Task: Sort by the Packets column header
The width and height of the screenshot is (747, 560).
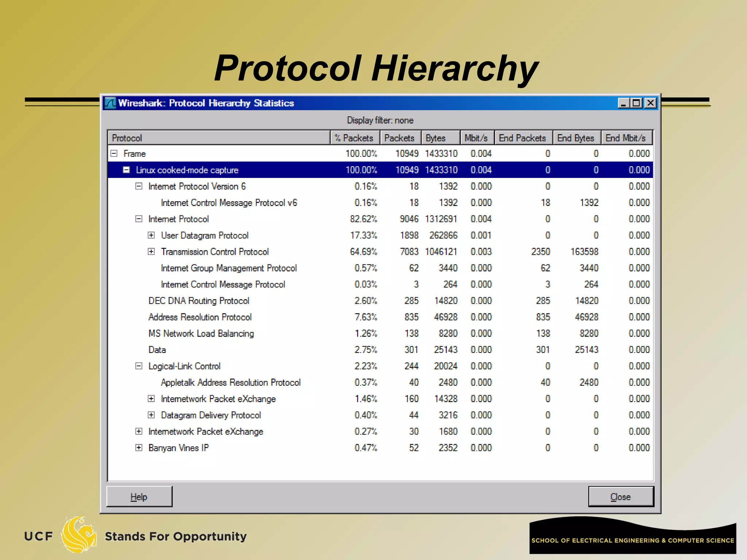Action: coord(401,138)
